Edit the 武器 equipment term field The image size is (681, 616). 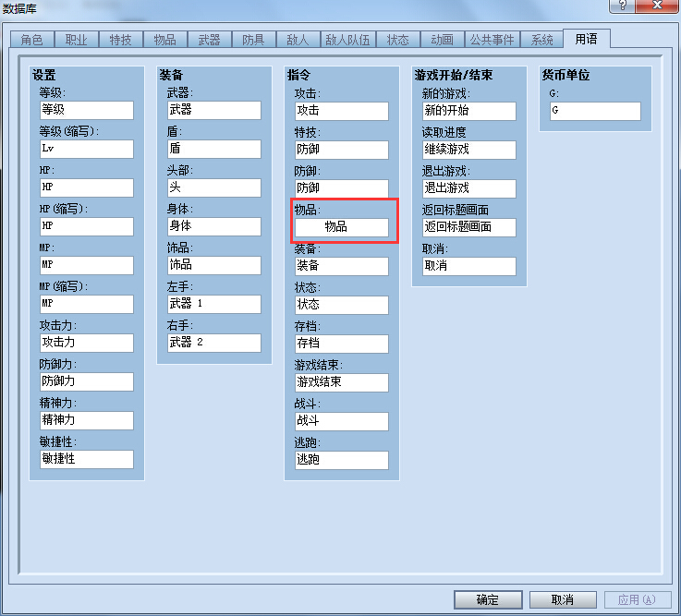tap(214, 110)
